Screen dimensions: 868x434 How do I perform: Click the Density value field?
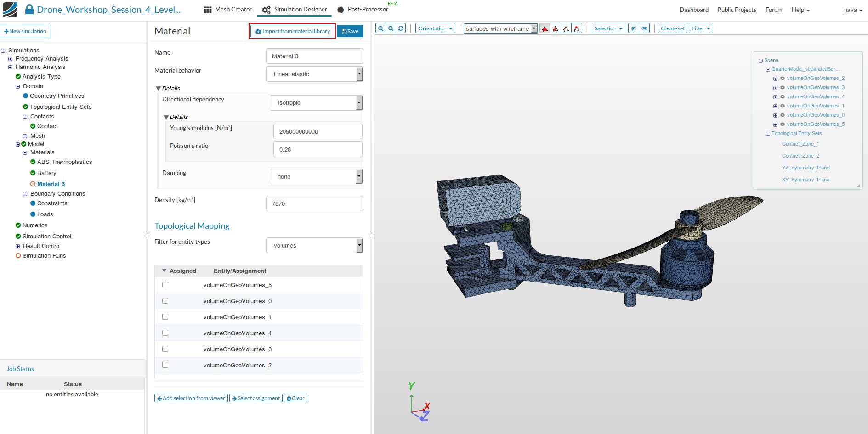pos(315,204)
